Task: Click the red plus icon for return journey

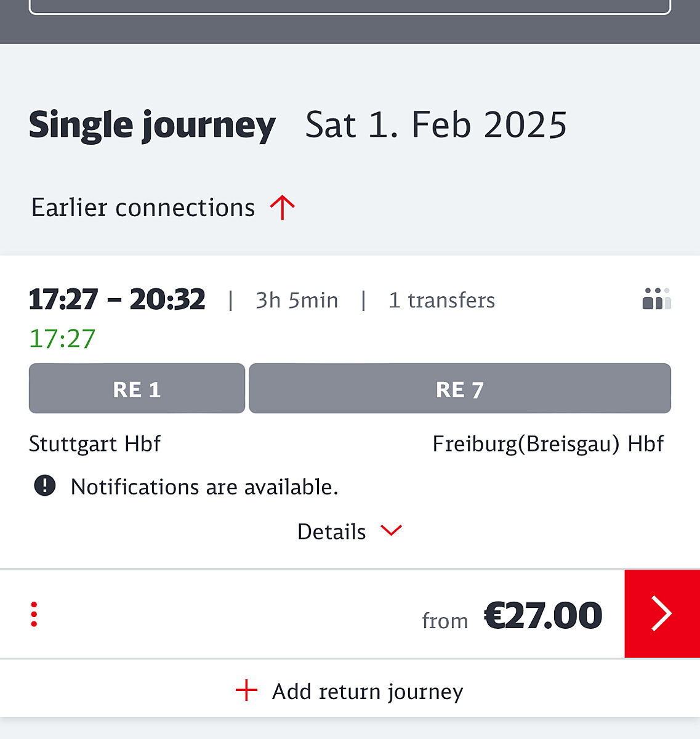Action: point(246,690)
